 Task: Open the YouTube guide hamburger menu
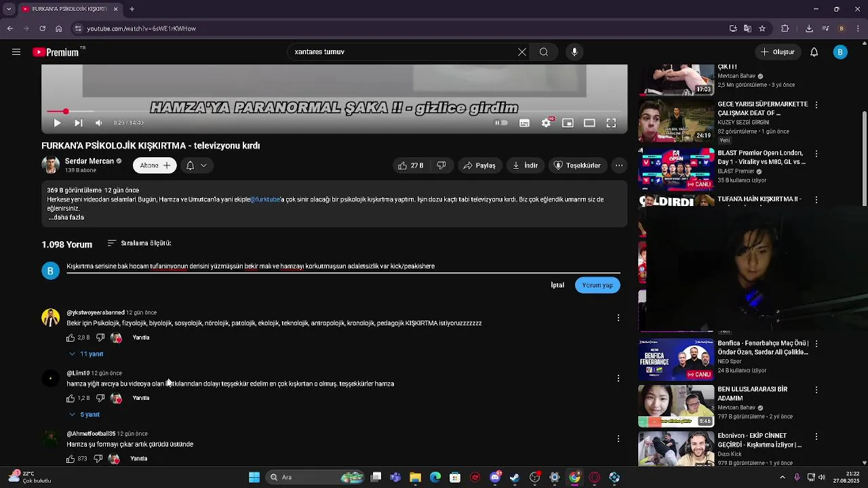[16, 52]
